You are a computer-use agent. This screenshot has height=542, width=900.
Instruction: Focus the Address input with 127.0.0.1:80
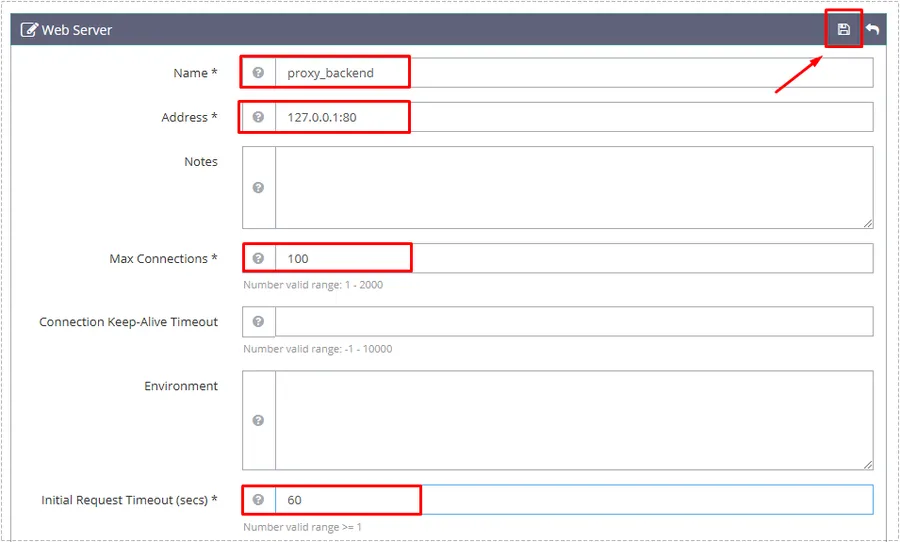point(575,117)
